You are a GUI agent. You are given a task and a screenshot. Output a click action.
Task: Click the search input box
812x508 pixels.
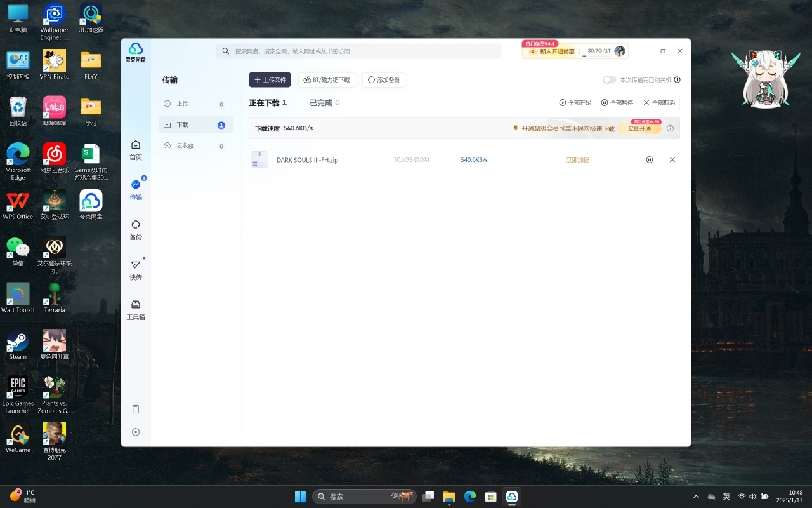tap(358, 51)
